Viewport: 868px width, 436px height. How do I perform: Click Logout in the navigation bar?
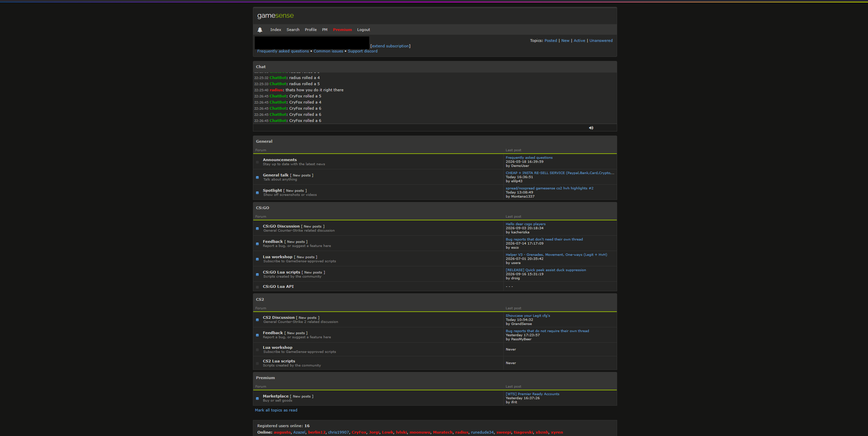364,30
